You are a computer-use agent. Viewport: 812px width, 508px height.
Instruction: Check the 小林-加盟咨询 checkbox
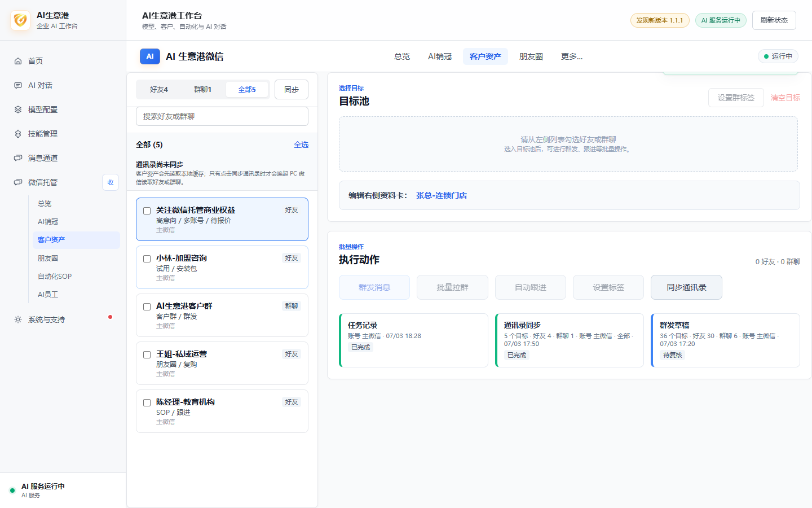(147, 259)
